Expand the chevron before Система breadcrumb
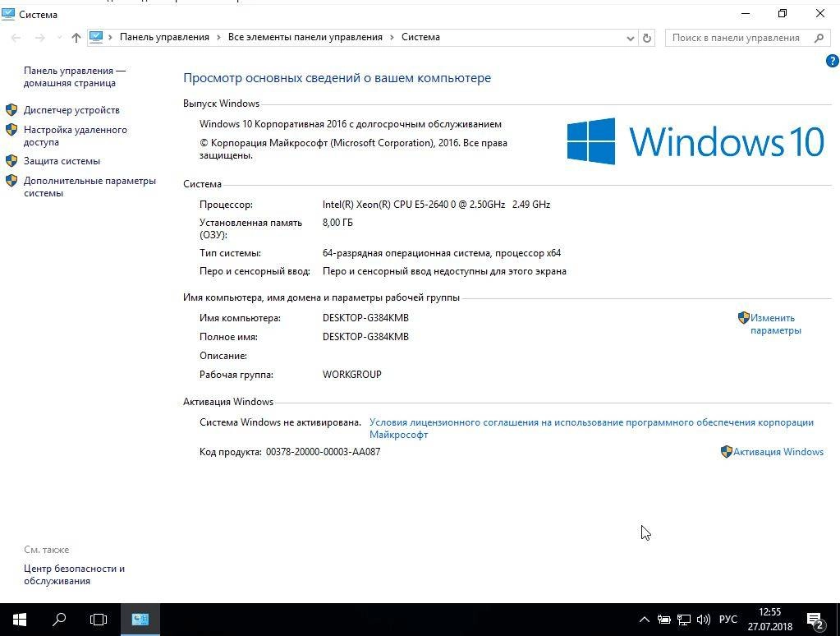 392,37
